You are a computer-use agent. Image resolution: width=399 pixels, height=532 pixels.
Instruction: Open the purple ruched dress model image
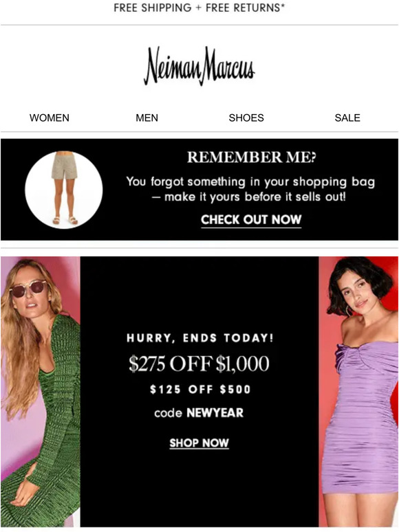358,392
